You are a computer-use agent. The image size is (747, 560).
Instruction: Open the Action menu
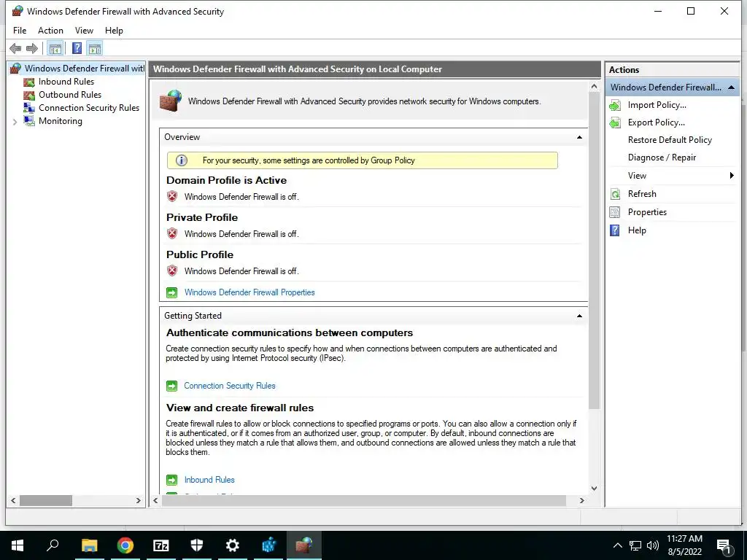pos(50,31)
